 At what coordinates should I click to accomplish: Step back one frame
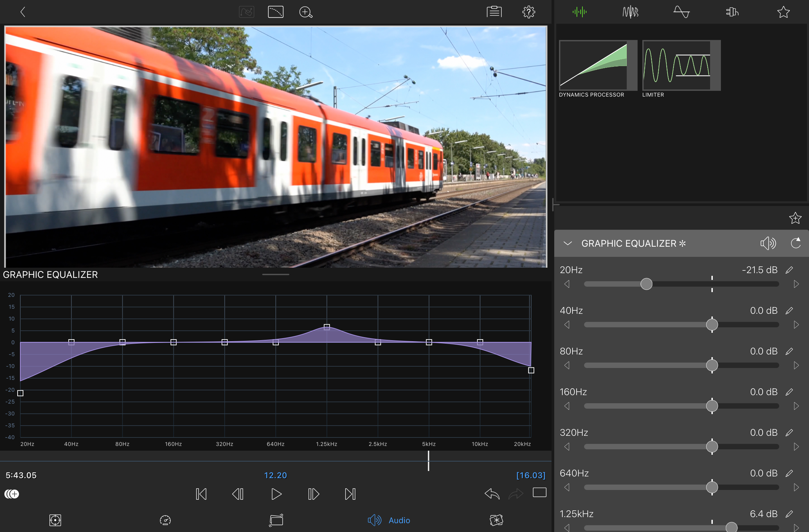pos(238,494)
